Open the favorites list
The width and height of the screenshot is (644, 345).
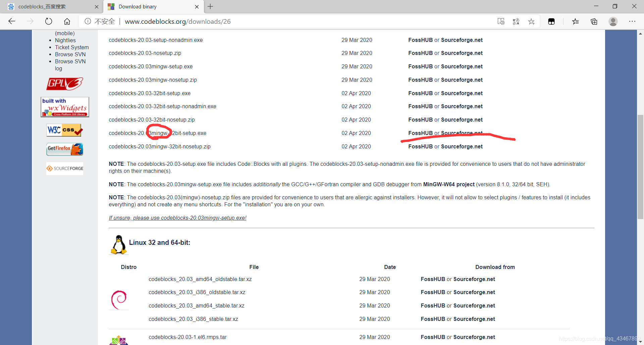tap(576, 21)
